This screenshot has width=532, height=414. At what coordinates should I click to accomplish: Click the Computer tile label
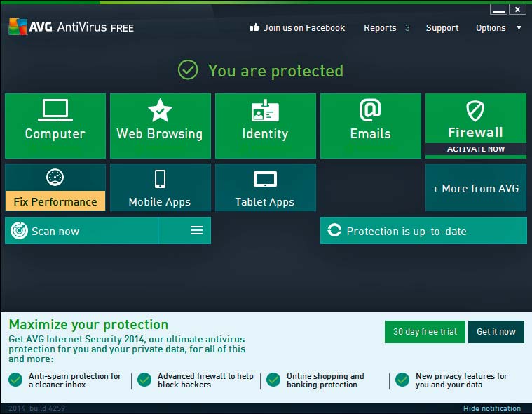(x=55, y=134)
